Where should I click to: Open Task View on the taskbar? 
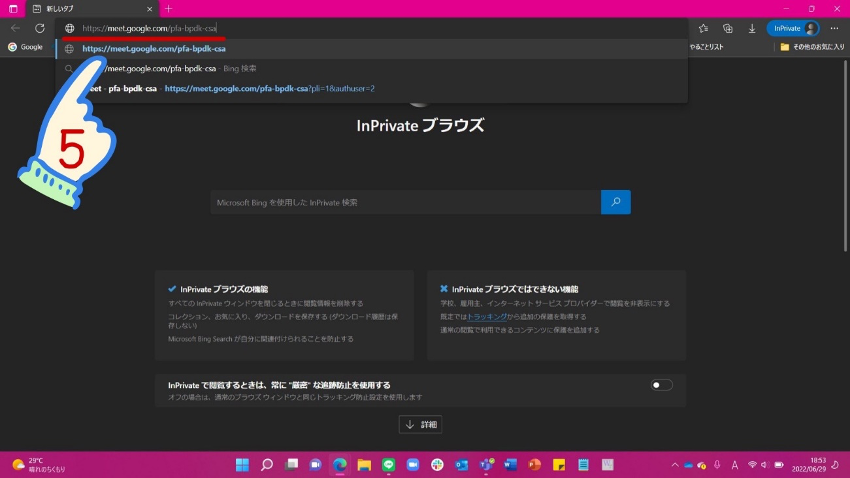[291, 464]
